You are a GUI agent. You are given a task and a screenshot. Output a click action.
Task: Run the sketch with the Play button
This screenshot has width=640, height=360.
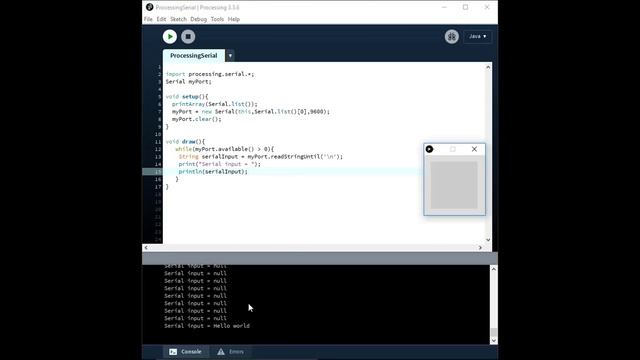(170, 37)
